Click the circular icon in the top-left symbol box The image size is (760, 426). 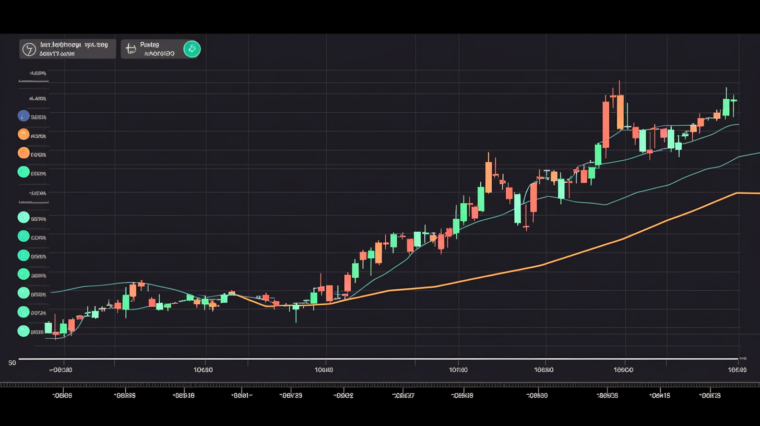pyautogui.click(x=29, y=48)
